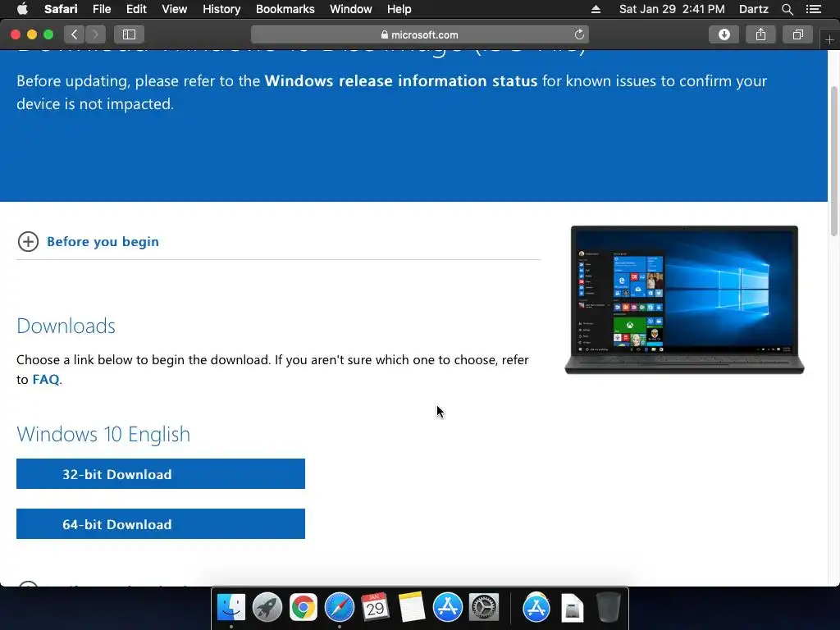
Task: Open System Preferences gear in Dock
Action: pos(484,608)
